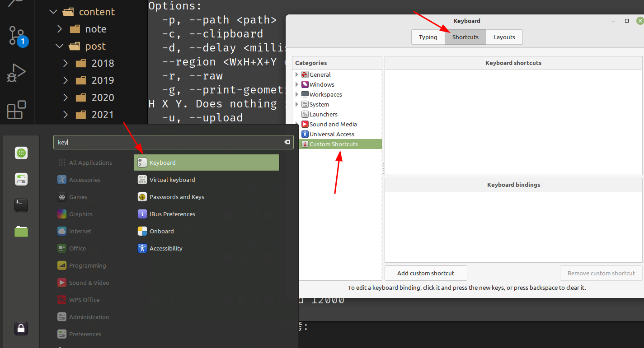Open the Files manager favorite icon

point(21,232)
